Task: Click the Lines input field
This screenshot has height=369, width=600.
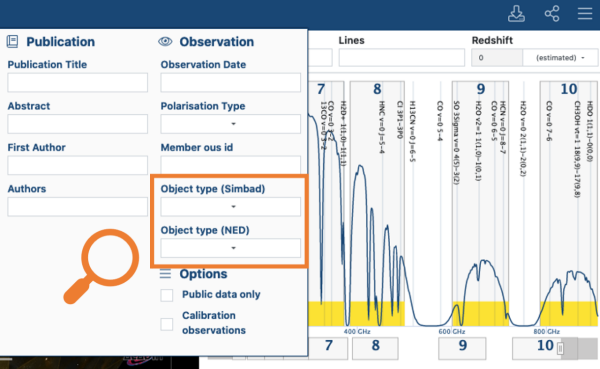Action: pyautogui.click(x=402, y=58)
